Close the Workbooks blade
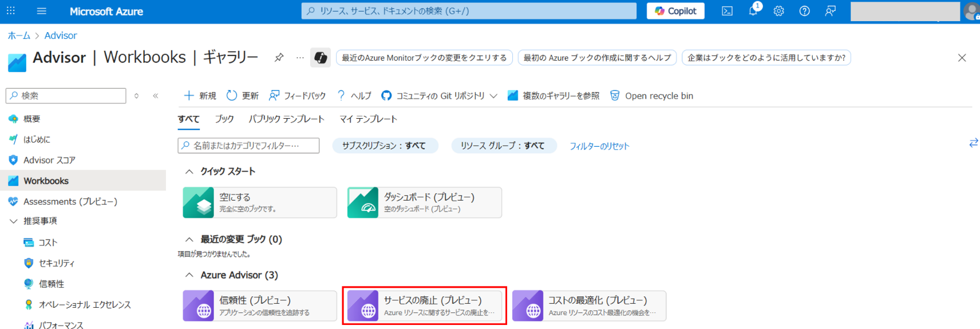Screen dimensions: 980x329 tap(962, 57)
